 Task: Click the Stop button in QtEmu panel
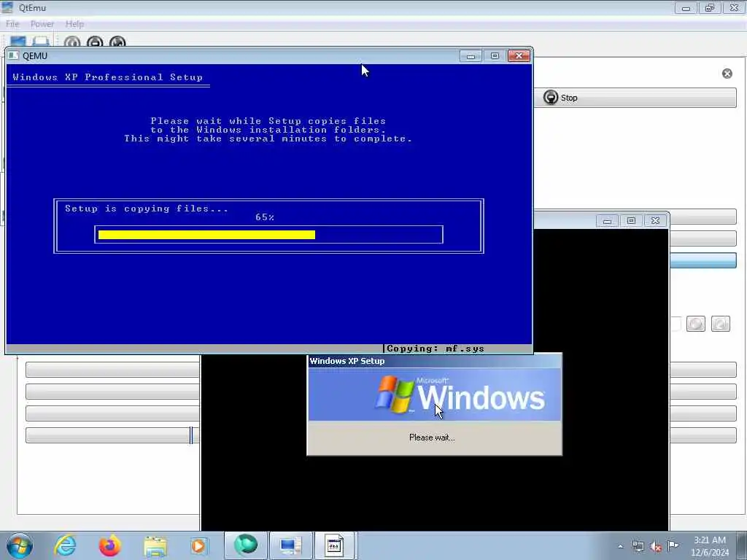(635, 98)
